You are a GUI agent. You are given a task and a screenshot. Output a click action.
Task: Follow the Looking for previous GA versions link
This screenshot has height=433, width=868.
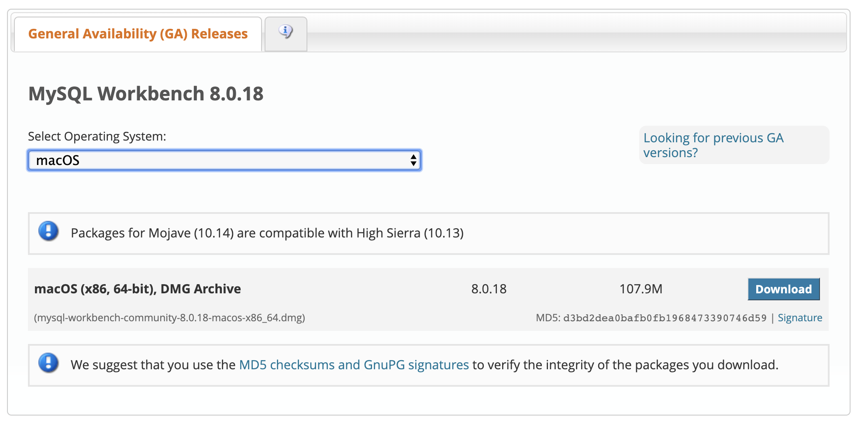(x=713, y=145)
